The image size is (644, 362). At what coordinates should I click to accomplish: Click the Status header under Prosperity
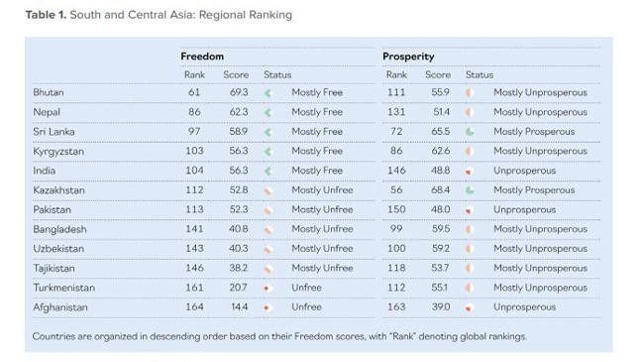point(480,74)
